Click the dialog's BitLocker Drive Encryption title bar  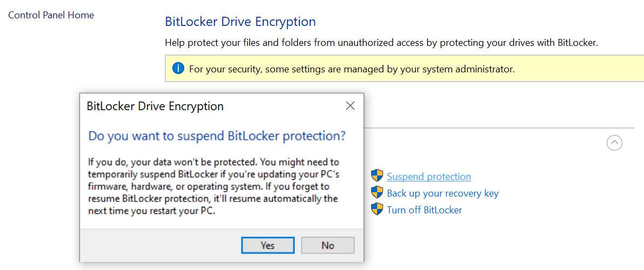click(155, 106)
